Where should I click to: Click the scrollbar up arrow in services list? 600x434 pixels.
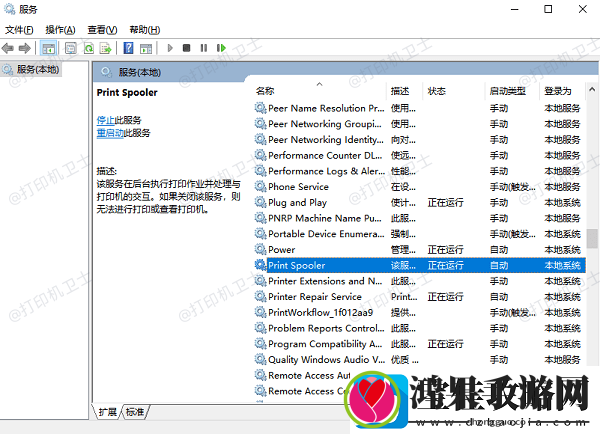point(592,90)
